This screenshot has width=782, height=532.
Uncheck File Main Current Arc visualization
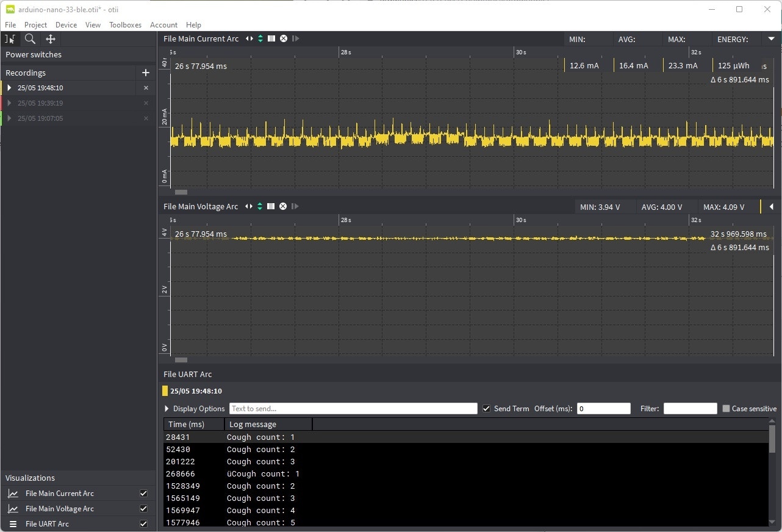(x=143, y=493)
